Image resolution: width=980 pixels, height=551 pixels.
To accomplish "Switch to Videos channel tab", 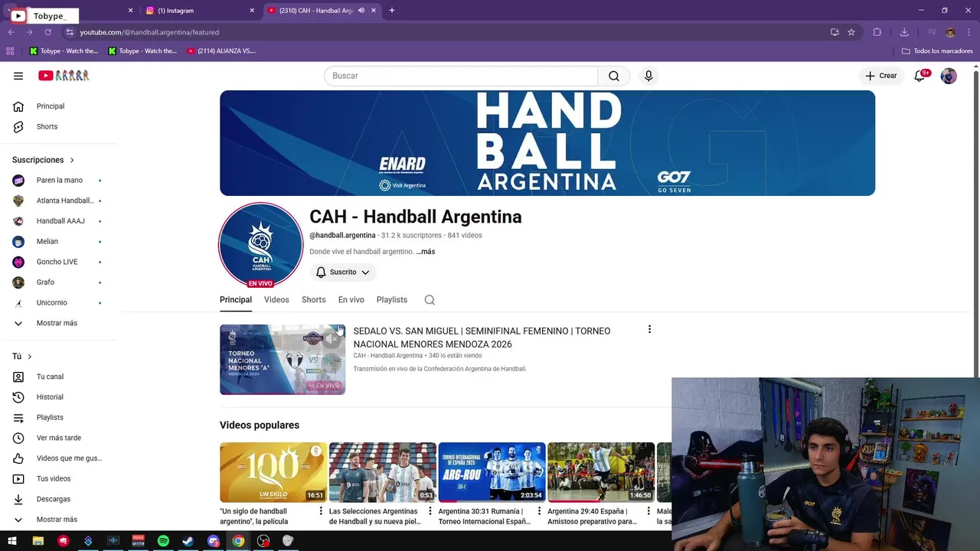I will tap(276, 300).
